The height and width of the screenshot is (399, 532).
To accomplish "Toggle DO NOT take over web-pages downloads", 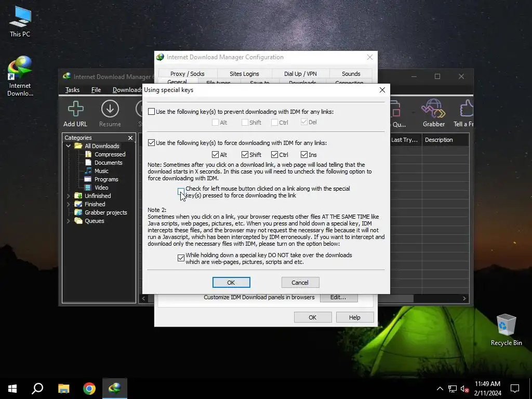I will coord(181,258).
